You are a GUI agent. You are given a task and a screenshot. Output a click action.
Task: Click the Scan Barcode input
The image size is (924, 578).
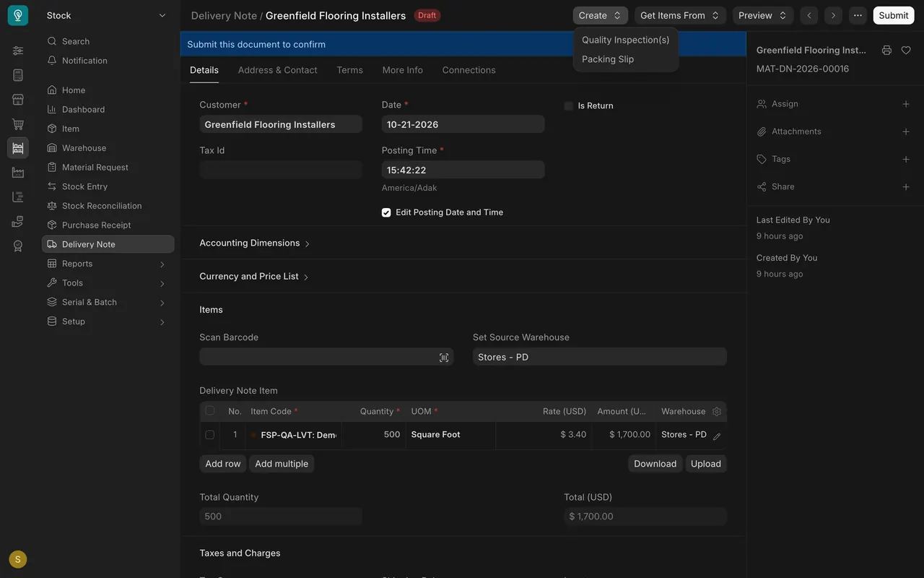[326, 357]
